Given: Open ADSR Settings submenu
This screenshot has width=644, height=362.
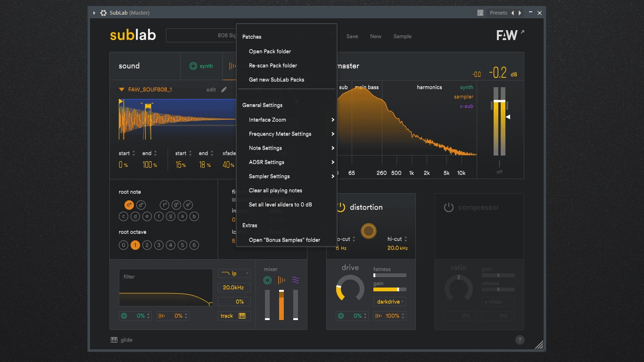Looking at the screenshot, I should click(x=287, y=162).
